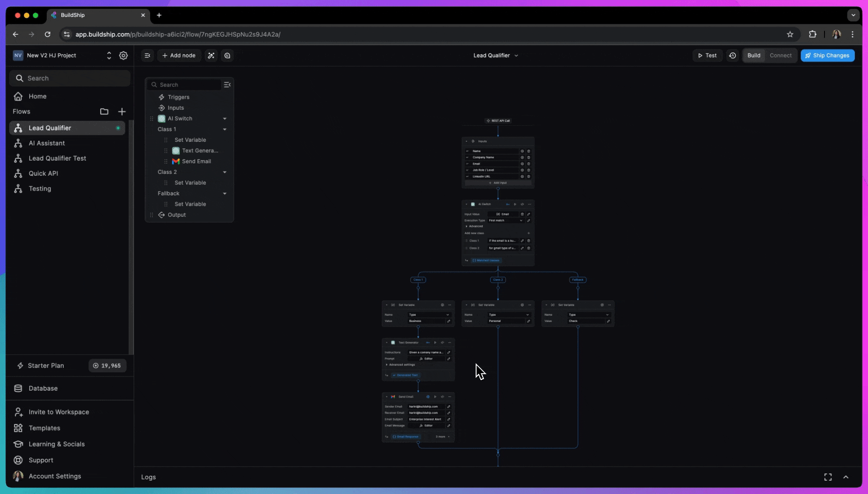Select the REST API Call trigger
868x494 pixels.
pos(498,121)
